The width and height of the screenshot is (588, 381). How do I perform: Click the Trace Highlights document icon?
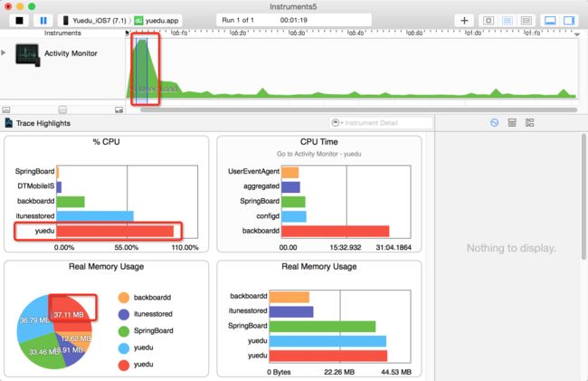click(8, 122)
